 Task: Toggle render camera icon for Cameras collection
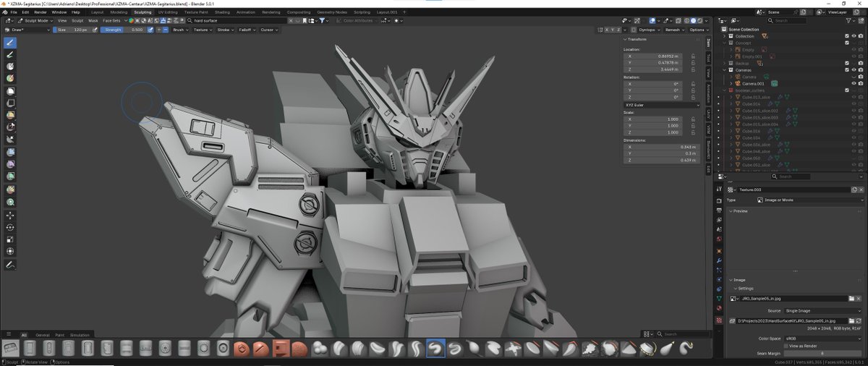861,69
